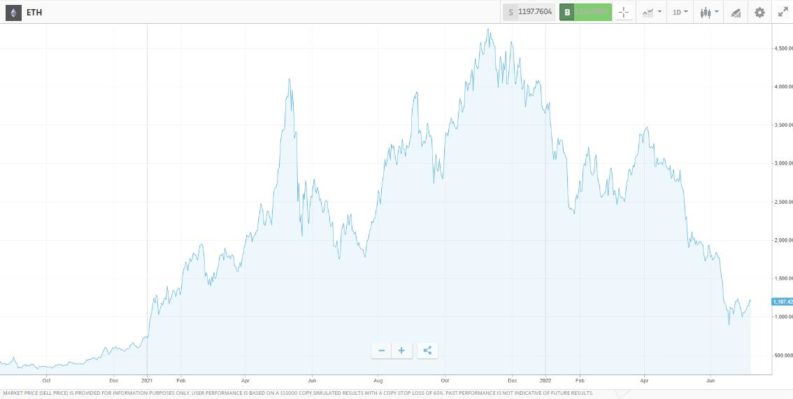Open the candlestick chart type dropdown
The image size is (793, 399).
pos(709,12)
